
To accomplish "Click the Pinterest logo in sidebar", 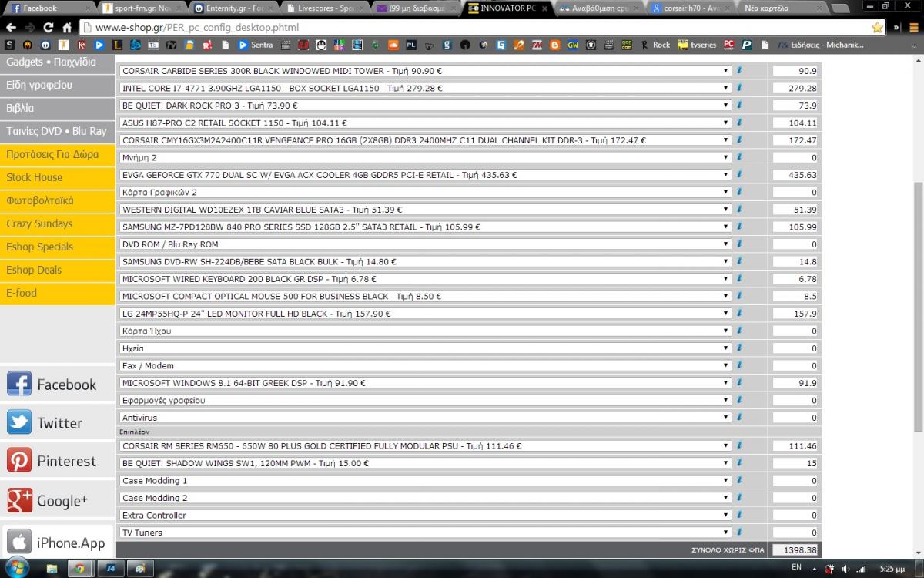I will [19, 461].
